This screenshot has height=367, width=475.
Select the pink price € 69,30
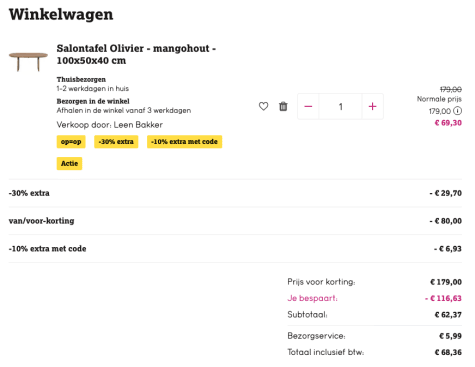point(448,123)
